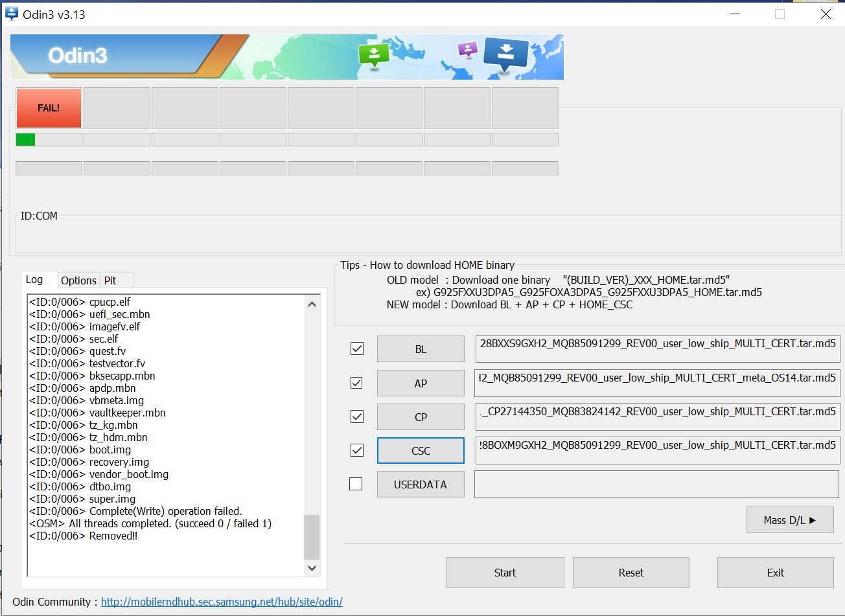Select log line 'sec.elf'
Image resolution: width=845 pixels, height=616 pixels.
click(x=74, y=339)
